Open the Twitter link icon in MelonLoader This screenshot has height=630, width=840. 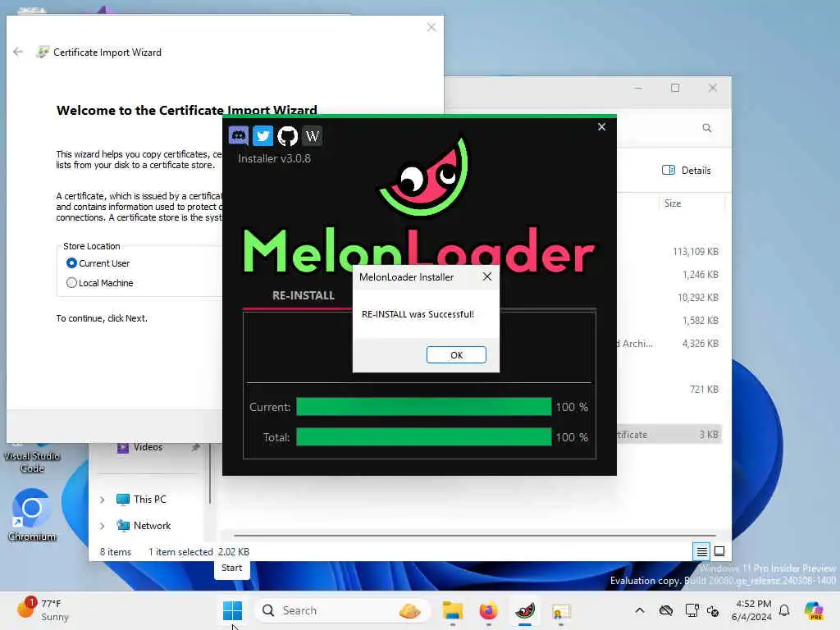tap(262, 135)
